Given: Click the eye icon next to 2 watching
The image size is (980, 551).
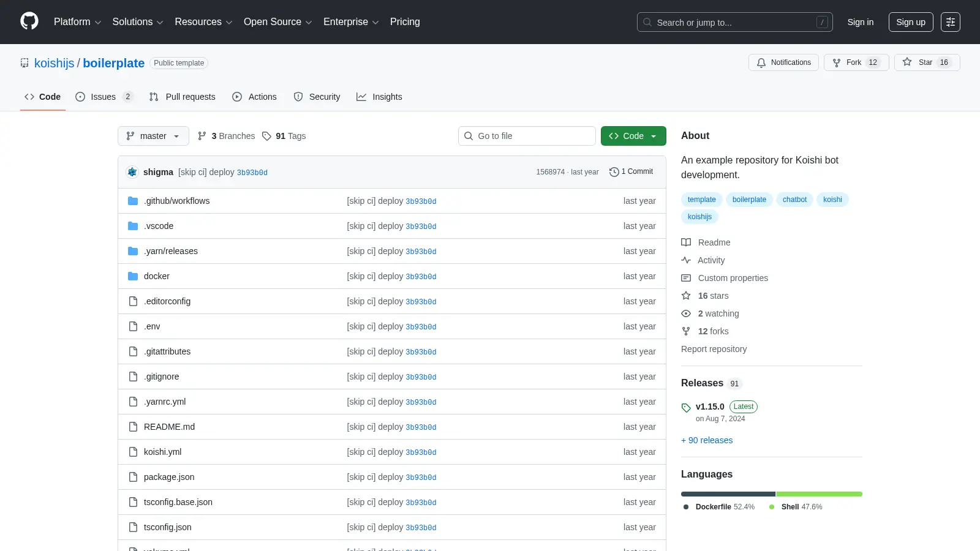Looking at the screenshot, I should [x=686, y=313].
